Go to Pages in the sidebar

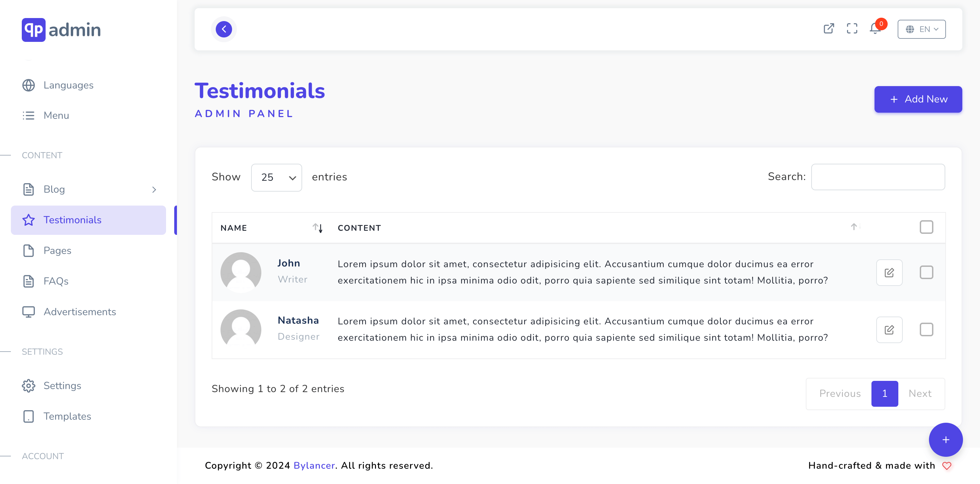[58, 251]
